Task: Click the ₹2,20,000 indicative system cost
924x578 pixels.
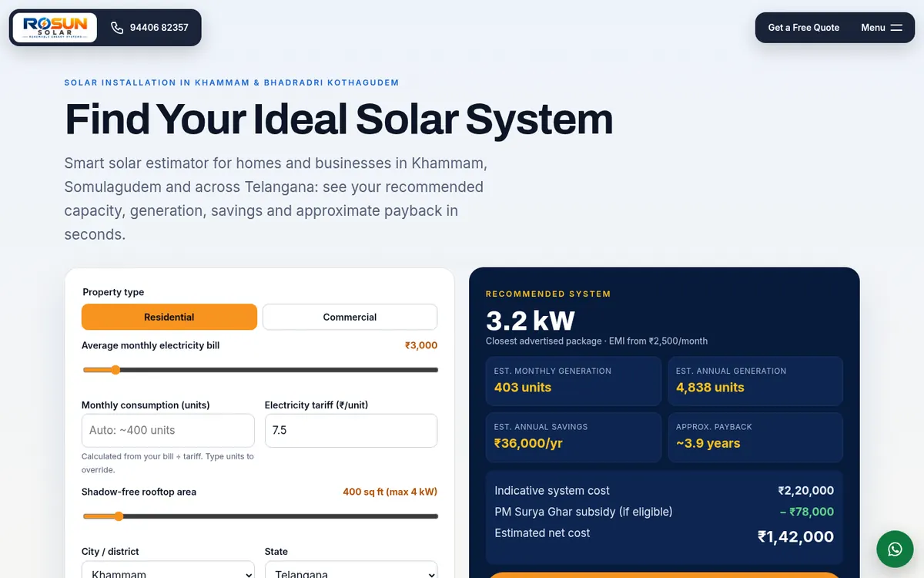Action: click(806, 491)
